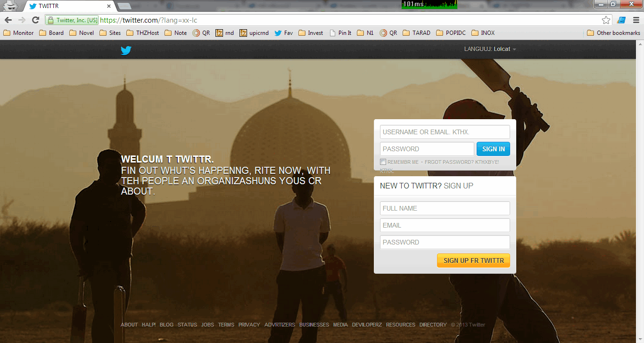Open the Monitor bookmarks folder

(x=18, y=33)
